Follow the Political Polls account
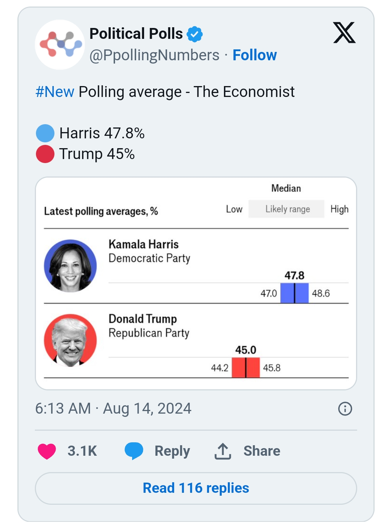The image size is (392, 532). [x=254, y=55]
